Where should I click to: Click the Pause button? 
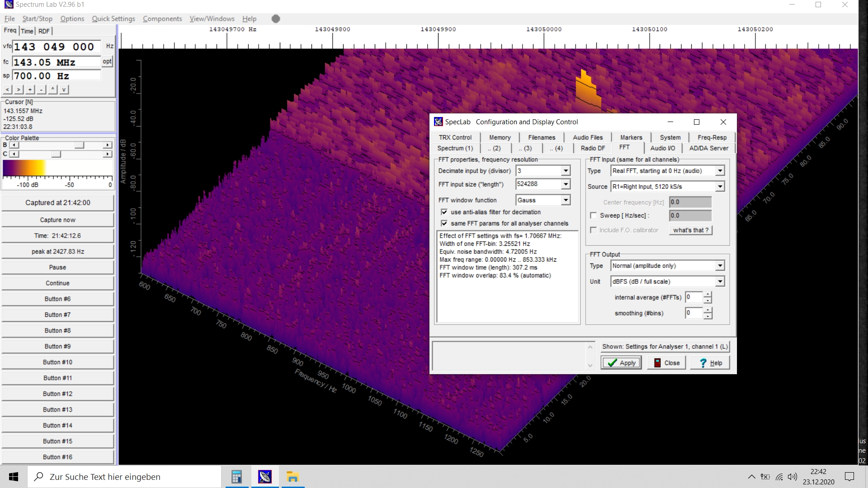coord(57,267)
